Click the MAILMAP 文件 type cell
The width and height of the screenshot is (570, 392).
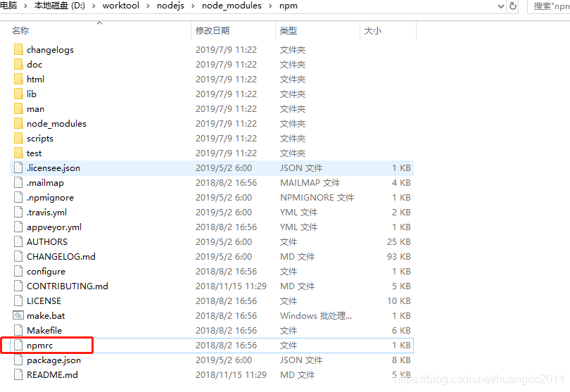click(310, 182)
